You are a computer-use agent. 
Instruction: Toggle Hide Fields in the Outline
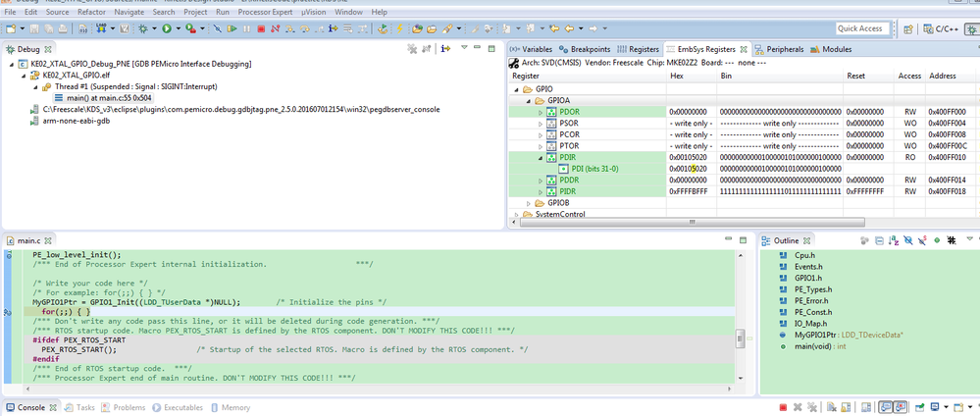tap(908, 239)
